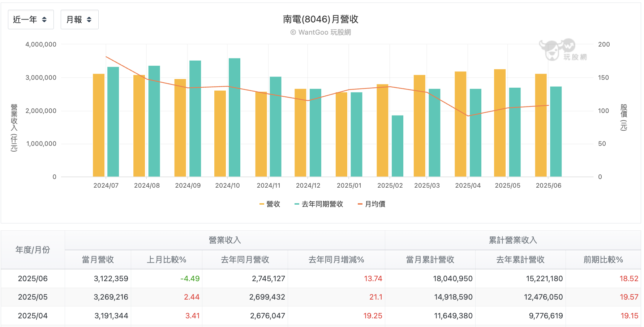Open the 月報 report type dropdown
Screen dimensions: 644x327
80,19
